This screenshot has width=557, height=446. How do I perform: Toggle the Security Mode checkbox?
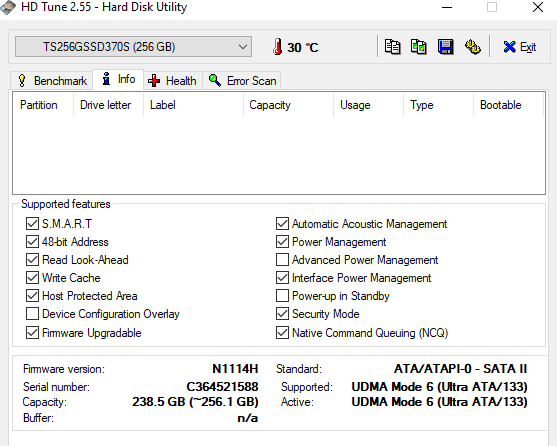click(x=282, y=314)
